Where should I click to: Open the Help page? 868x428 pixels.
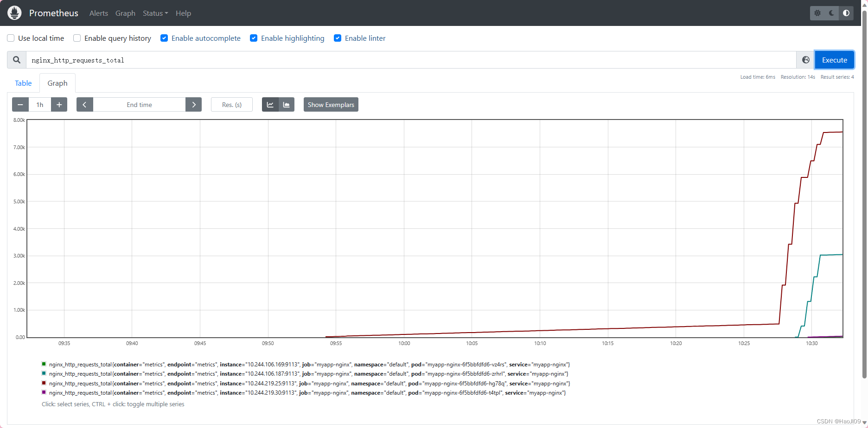coord(183,13)
